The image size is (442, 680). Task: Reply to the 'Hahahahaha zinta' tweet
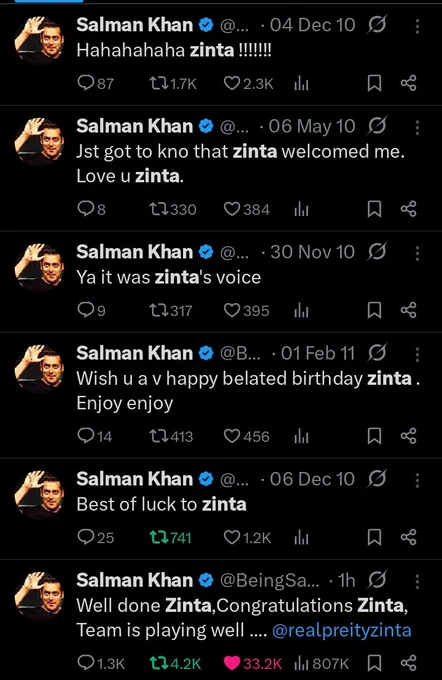point(95,83)
